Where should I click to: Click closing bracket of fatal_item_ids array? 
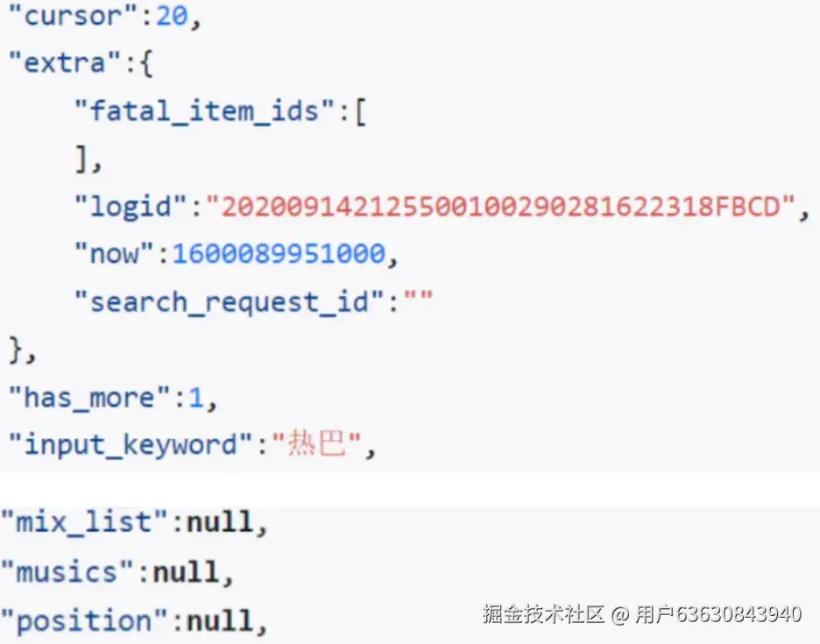point(81,159)
